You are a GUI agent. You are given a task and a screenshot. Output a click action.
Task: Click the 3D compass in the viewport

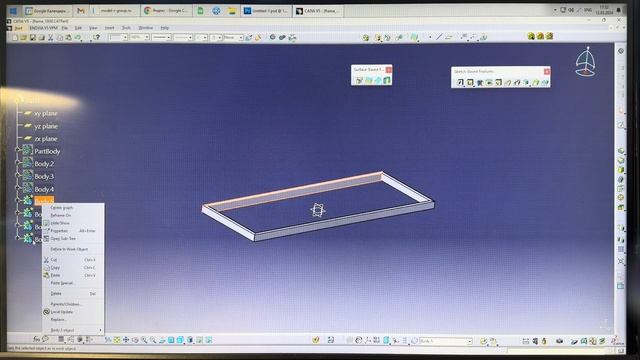pos(586,62)
